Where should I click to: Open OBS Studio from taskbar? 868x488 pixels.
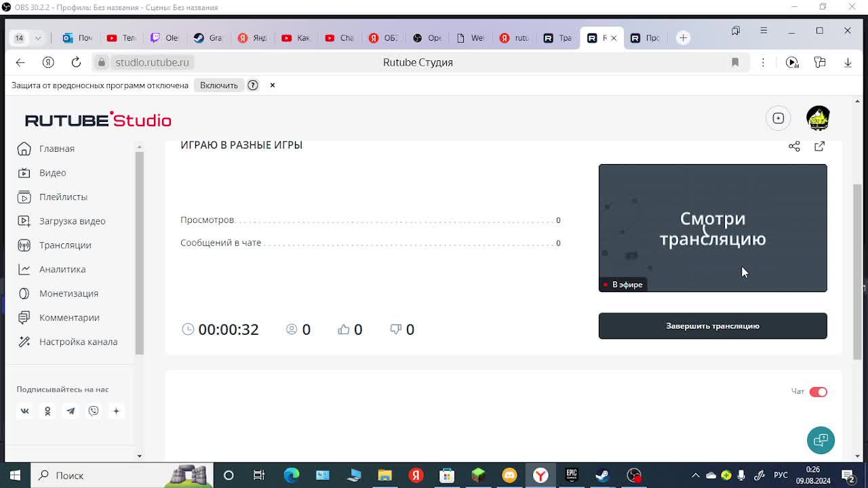pos(634,475)
